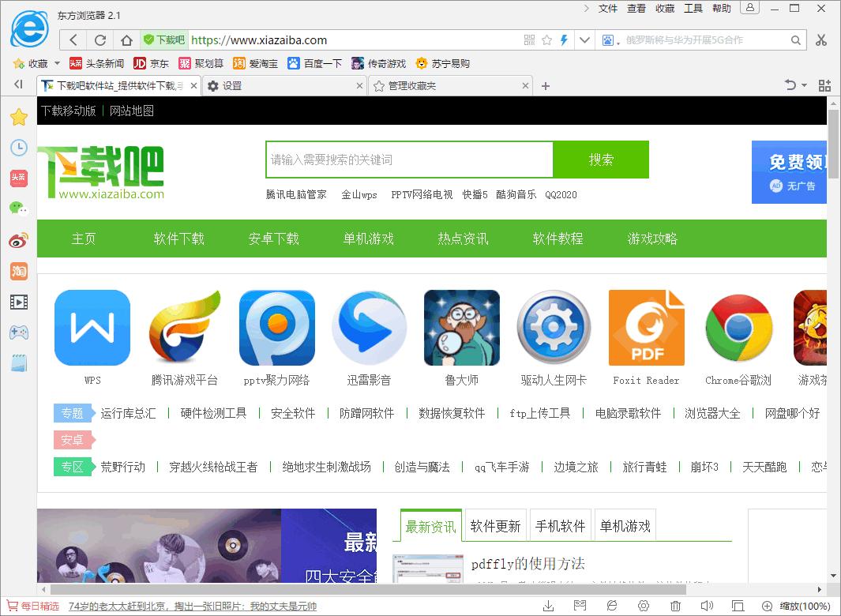Screen dimensions: 841x616
Task: Open the 硬件检测工具 topic link
Action: [x=213, y=413]
